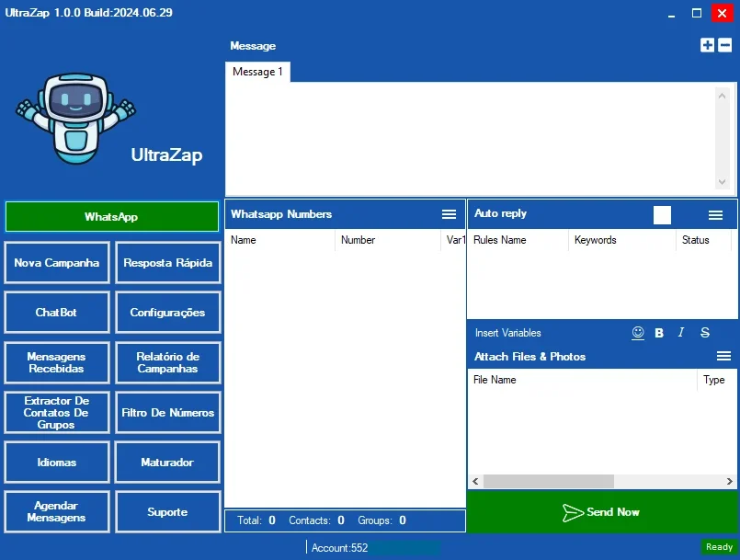Click the Number column header

point(388,240)
